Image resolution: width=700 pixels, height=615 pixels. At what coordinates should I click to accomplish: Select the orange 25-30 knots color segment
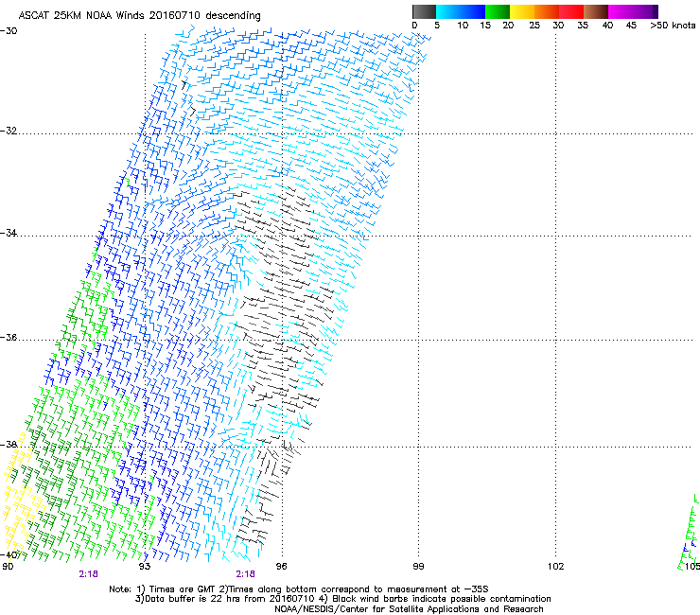(x=547, y=11)
